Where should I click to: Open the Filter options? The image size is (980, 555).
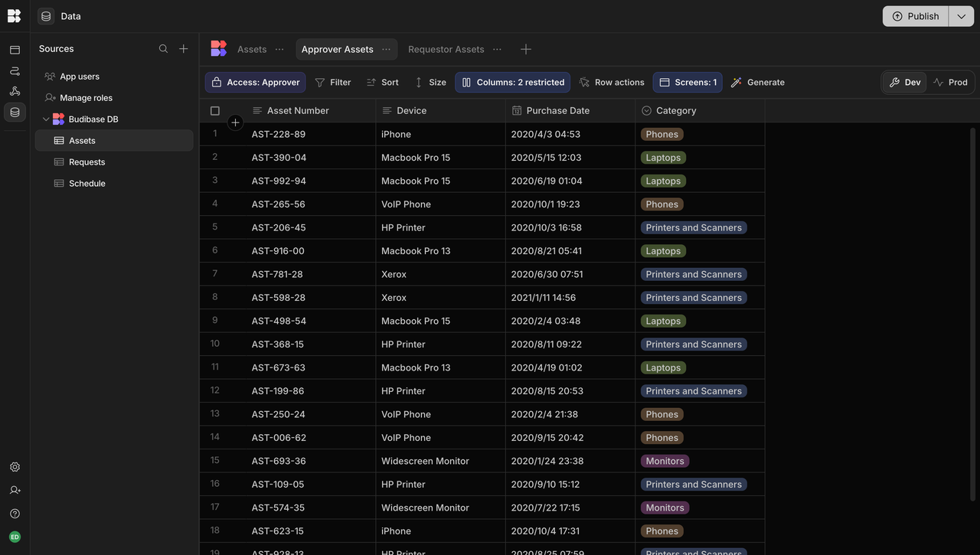click(332, 82)
